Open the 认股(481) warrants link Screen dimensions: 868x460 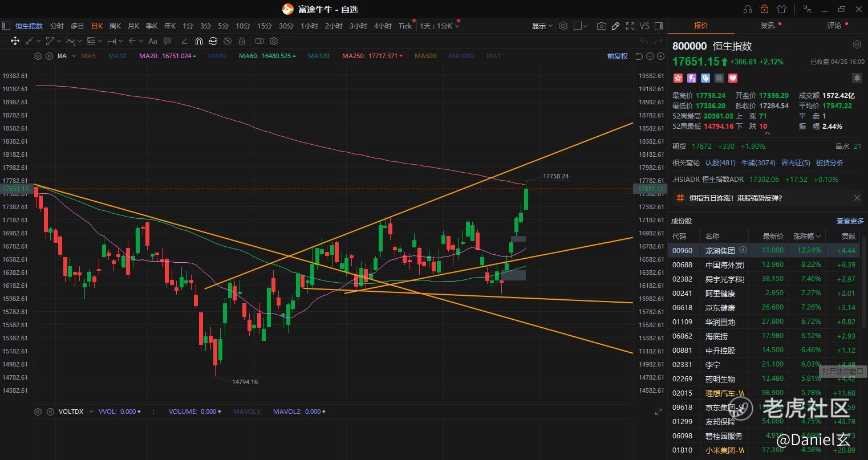point(721,162)
